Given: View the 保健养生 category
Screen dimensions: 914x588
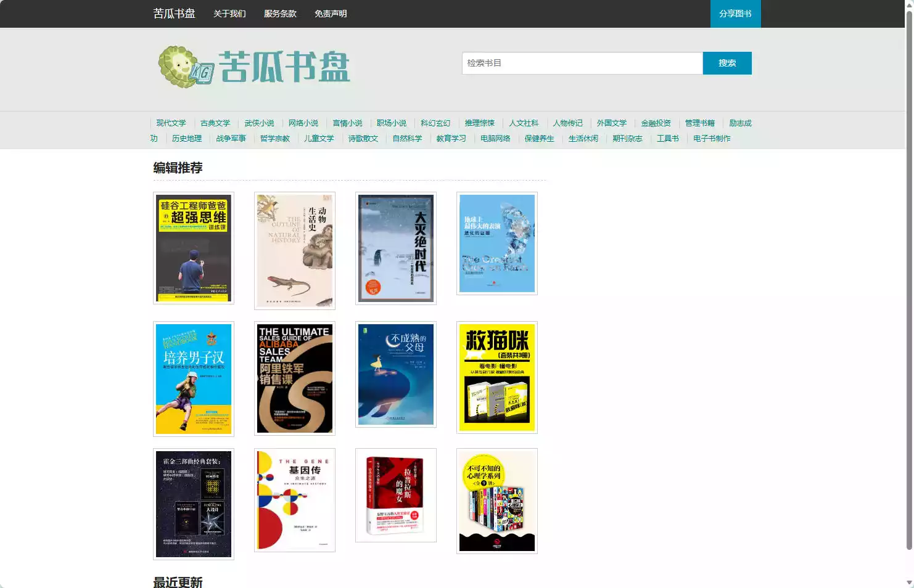Looking at the screenshot, I should 540,139.
